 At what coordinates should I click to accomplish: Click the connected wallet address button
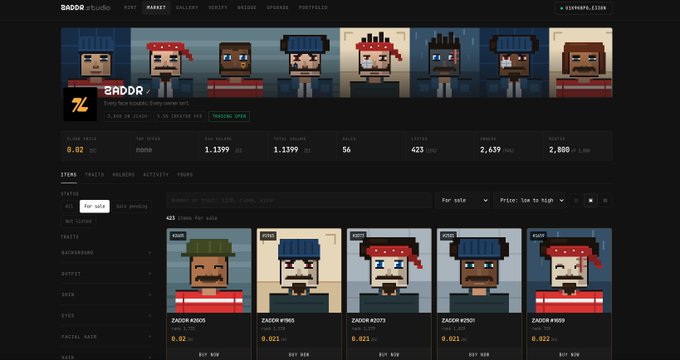pyautogui.click(x=583, y=8)
